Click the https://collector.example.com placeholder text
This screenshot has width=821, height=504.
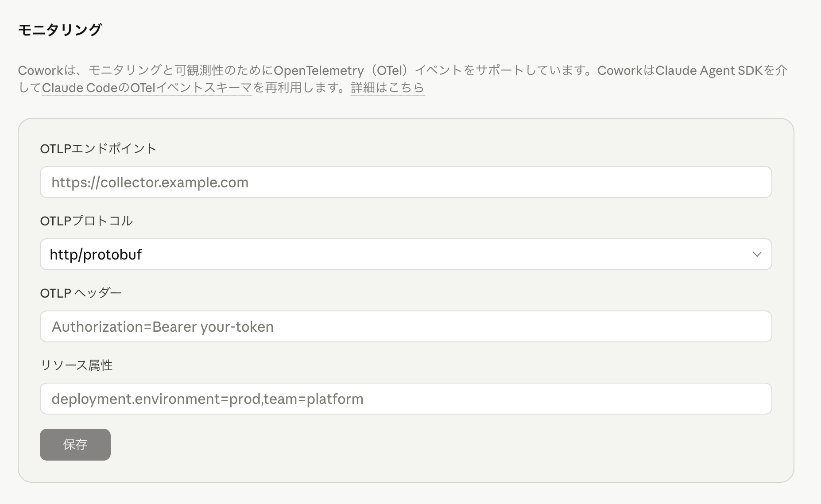click(150, 182)
